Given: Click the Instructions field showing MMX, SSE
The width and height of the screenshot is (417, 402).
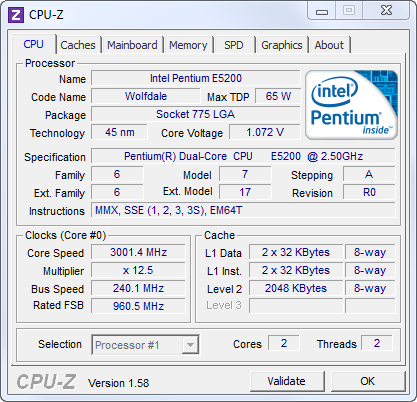Looking at the screenshot, I should point(243,210).
